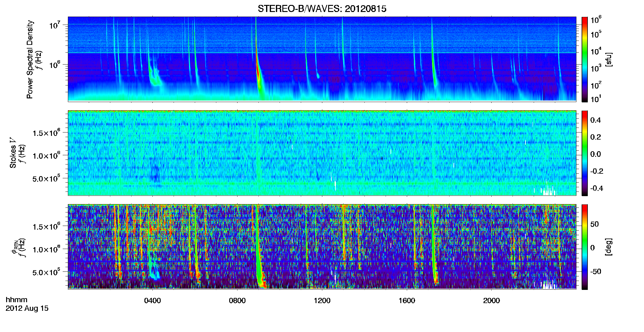Screen dimensions: 644x332
Task: Select the 10^2 label on the sfu colorbar
Action: pyautogui.click(x=596, y=85)
